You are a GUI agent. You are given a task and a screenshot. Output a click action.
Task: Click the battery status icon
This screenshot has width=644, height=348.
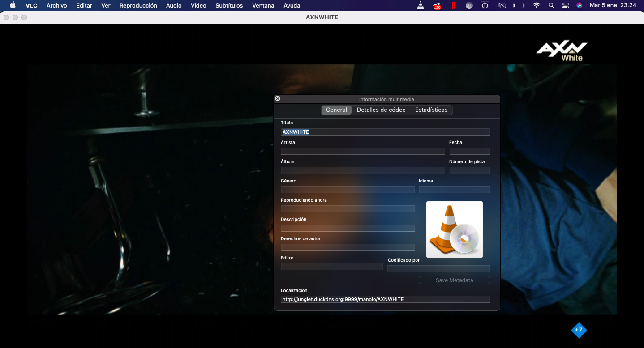[x=519, y=6]
